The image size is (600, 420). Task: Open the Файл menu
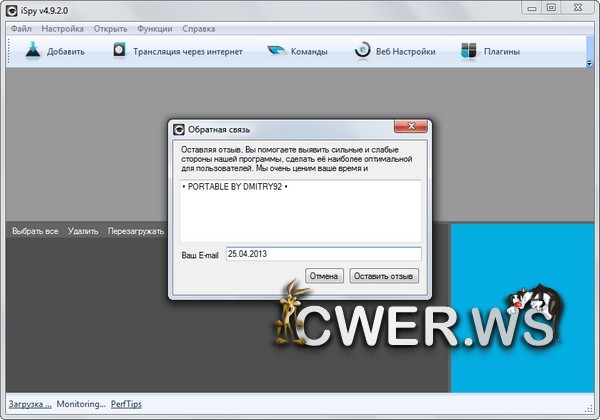[21, 29]
